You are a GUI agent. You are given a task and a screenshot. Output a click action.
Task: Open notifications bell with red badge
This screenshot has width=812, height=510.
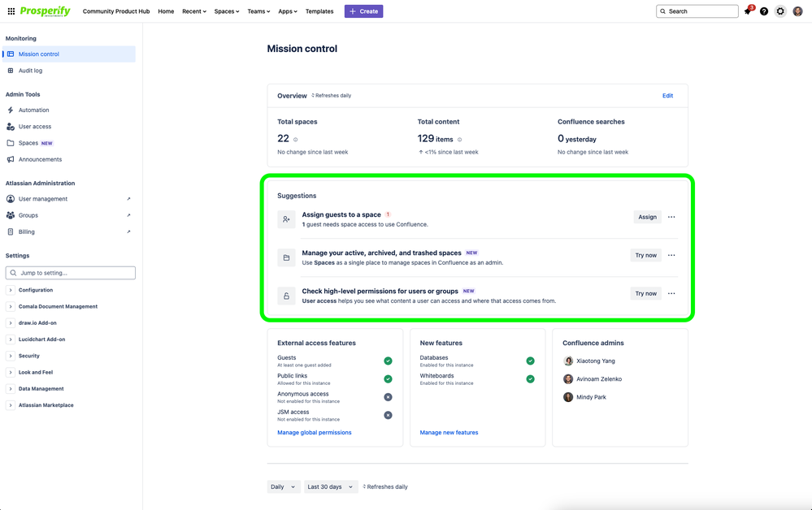[x=749, y=11]
